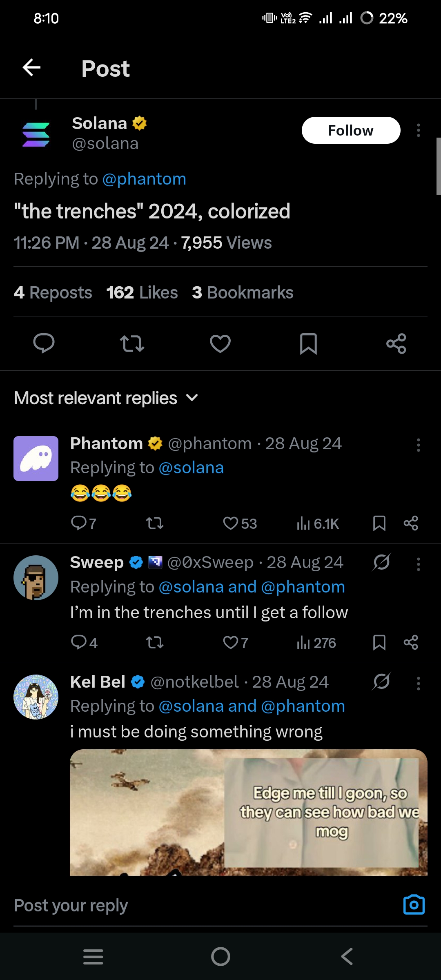Reply to the main Solana post
Image resolution: width=441 pixels, height=980 pixels.
44,343
